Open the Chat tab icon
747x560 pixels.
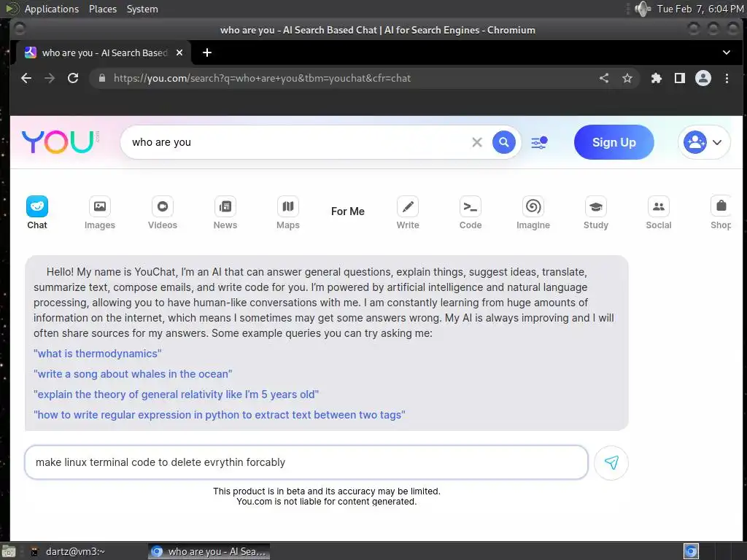pos(37,206)
